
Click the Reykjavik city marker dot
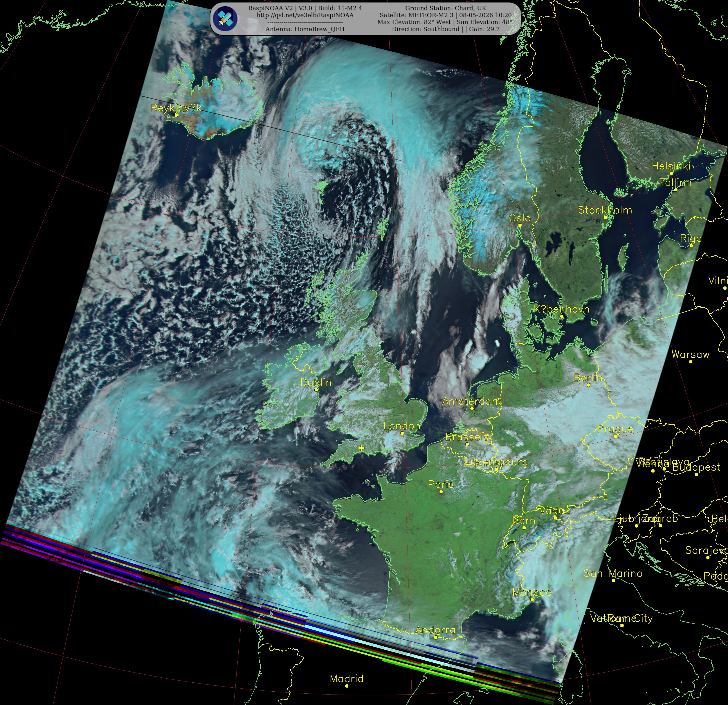click(x=176, y=115)
